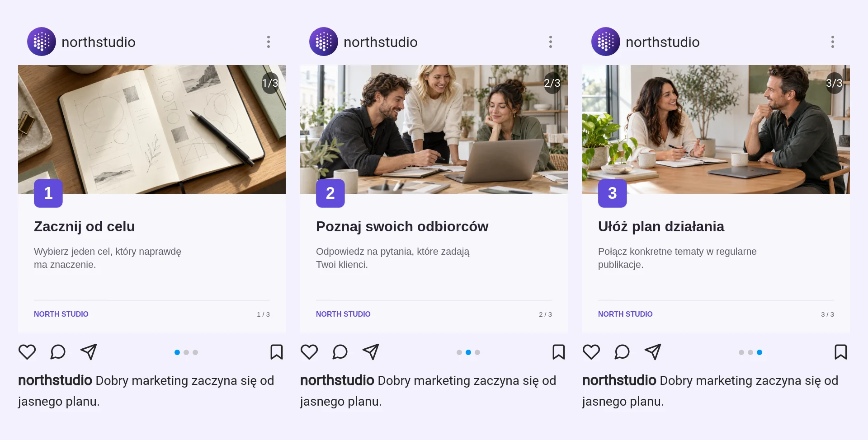The width and height of the screenshot is (868, 440).
Task: Click the northstudio avatar on first post
Action: pos(42,42)
